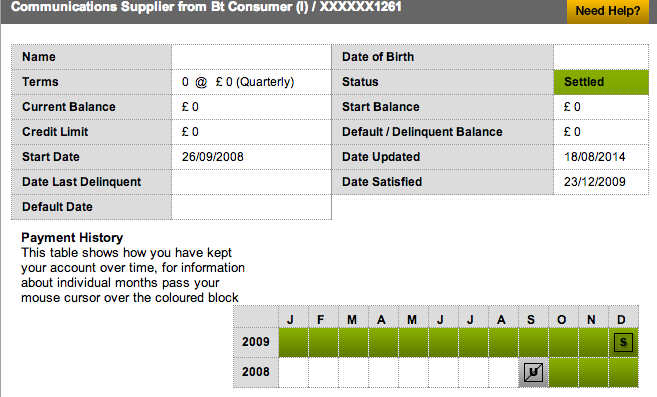Select the U icon in September 2008

(x=533, y=372)
